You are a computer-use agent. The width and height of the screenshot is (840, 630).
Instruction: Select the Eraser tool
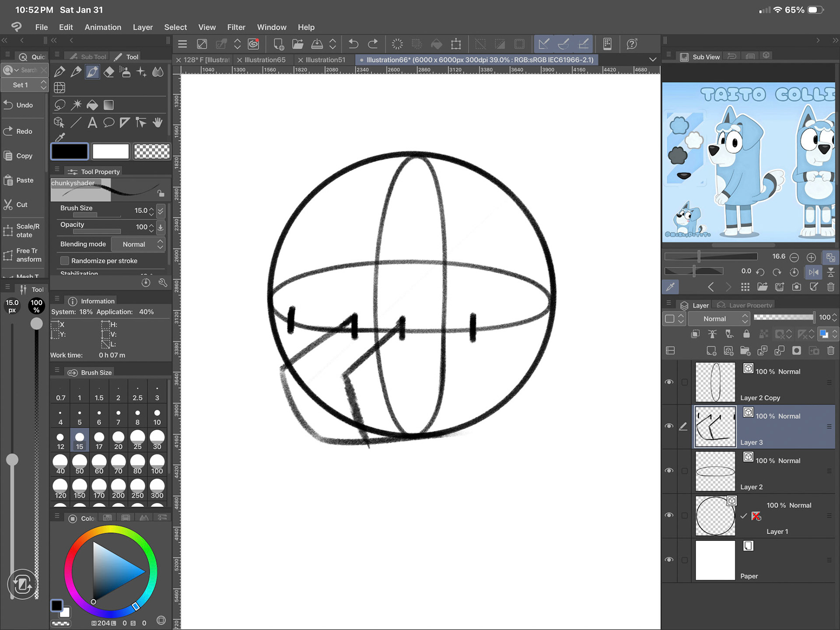(x=109, y=72)
